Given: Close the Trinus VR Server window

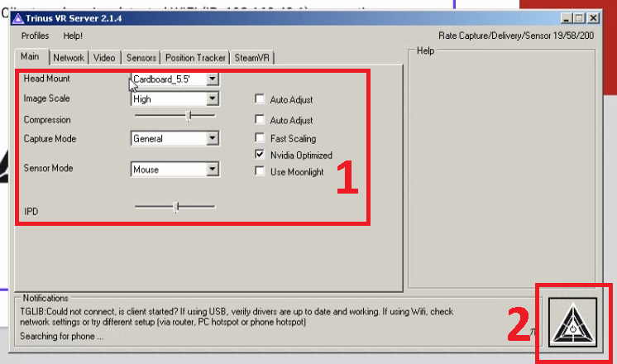Looking at the screenshot, I should pos(593,18).
